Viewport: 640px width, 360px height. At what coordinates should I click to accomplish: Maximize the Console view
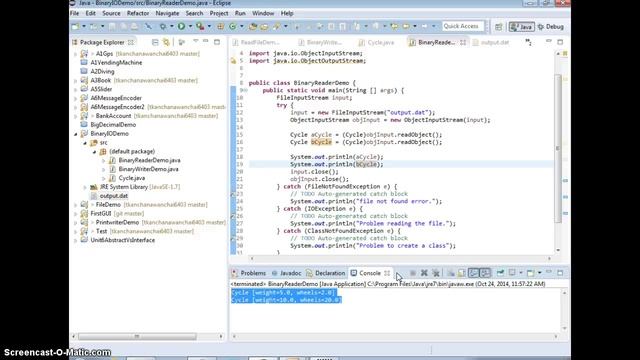click(x=560, y=273)
